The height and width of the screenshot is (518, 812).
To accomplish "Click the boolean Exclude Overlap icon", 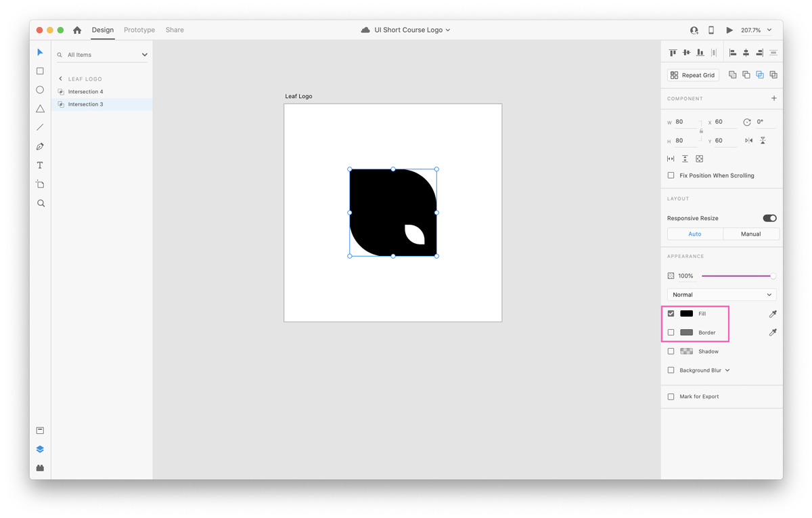I will click(x=773, y=75).
